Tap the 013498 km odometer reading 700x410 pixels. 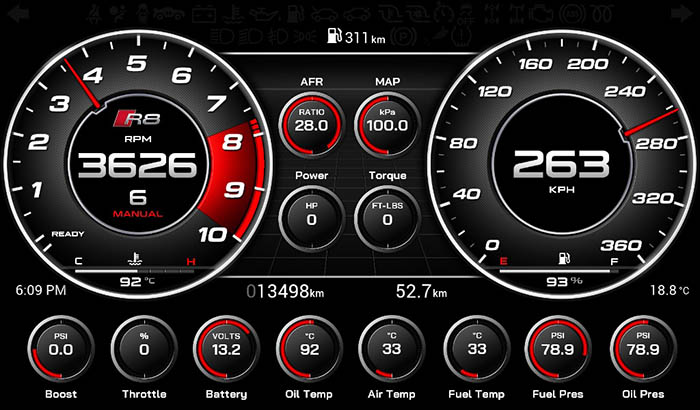tap(285, 292)
